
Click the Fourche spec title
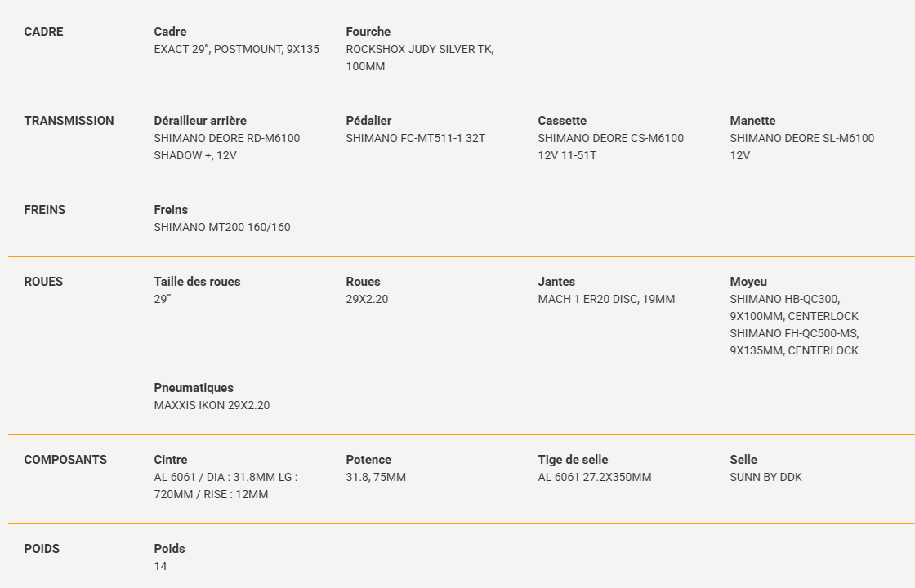[x=368, y=32]
